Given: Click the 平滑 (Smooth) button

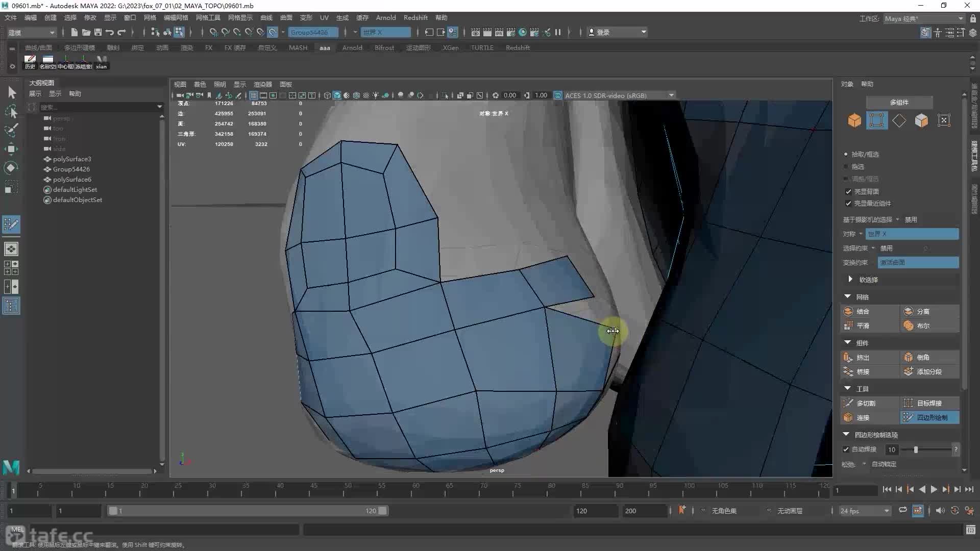Looking at the screenshot, I should point(870,325).
